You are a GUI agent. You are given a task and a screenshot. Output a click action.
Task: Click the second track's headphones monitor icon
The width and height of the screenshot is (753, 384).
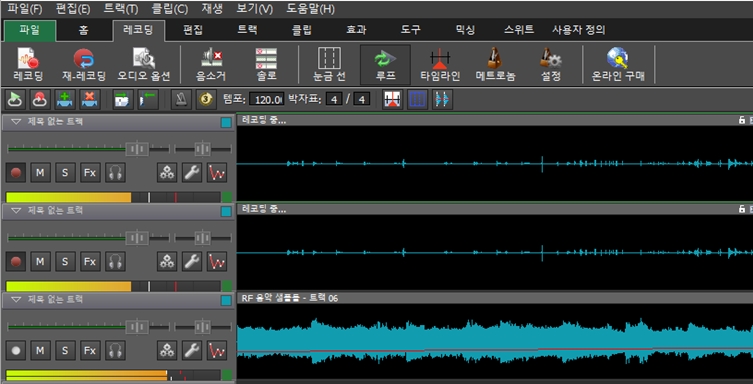click(115, 262)
